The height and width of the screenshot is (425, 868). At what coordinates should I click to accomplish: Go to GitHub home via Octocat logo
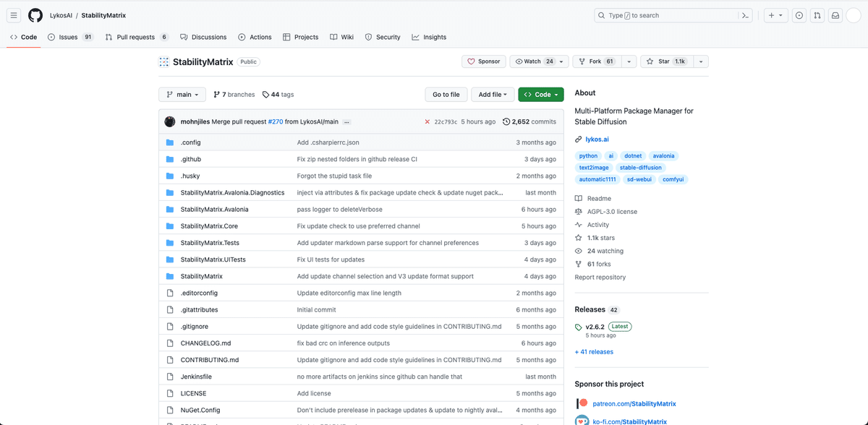pos(35,15)
